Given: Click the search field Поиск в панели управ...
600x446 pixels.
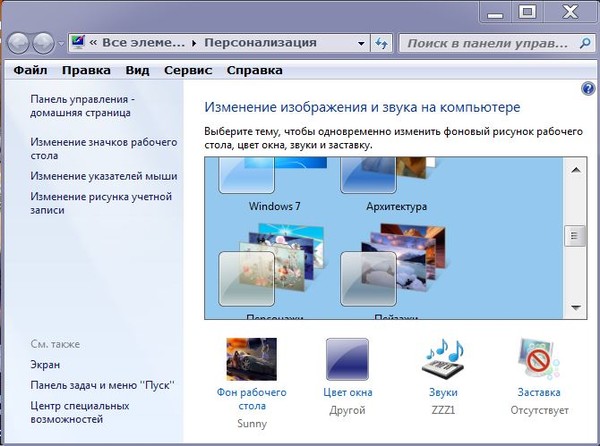Looking at the screenshot, I should click(x=488, y=43).
